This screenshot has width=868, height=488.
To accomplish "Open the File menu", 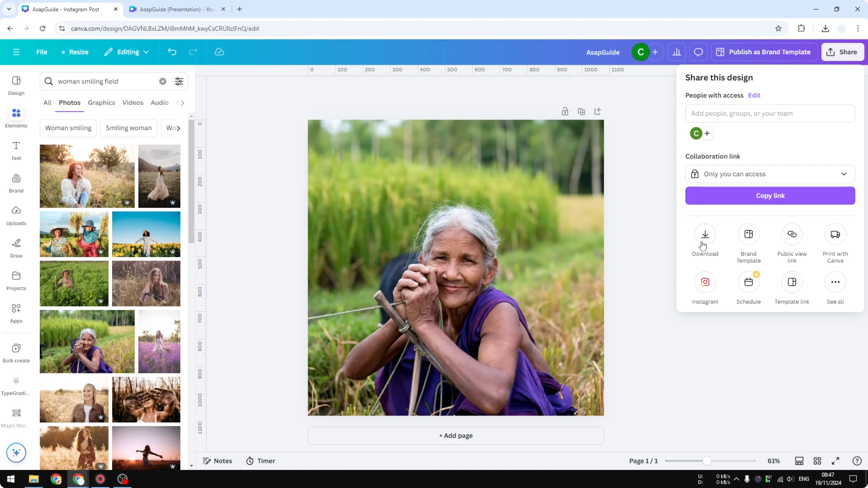I will (x=42, y=52).
